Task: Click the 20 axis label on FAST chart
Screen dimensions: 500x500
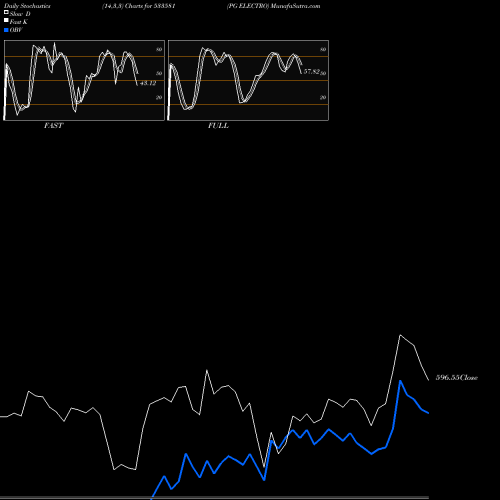Action: 159,97
